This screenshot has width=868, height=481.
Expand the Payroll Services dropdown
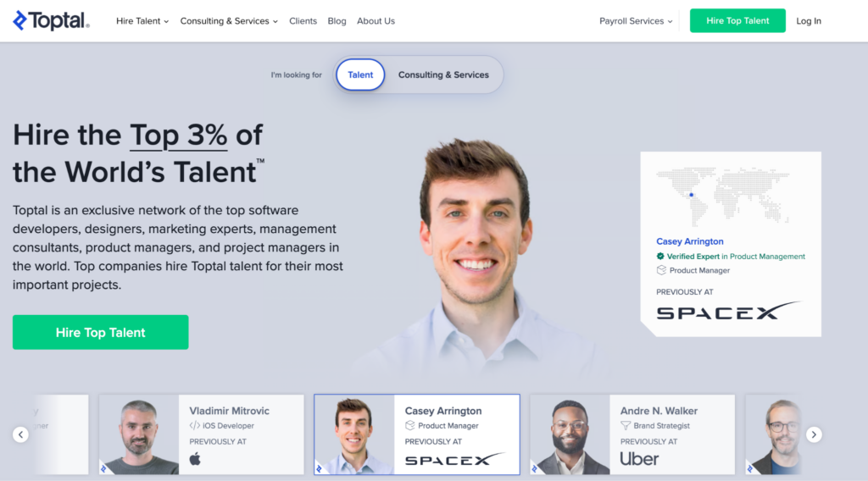coord(636,21)
